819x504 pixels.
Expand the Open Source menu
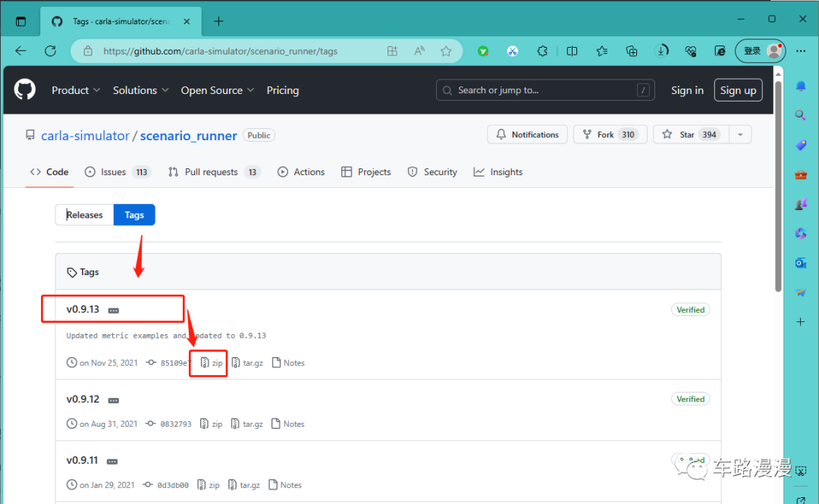pos(218,90)
